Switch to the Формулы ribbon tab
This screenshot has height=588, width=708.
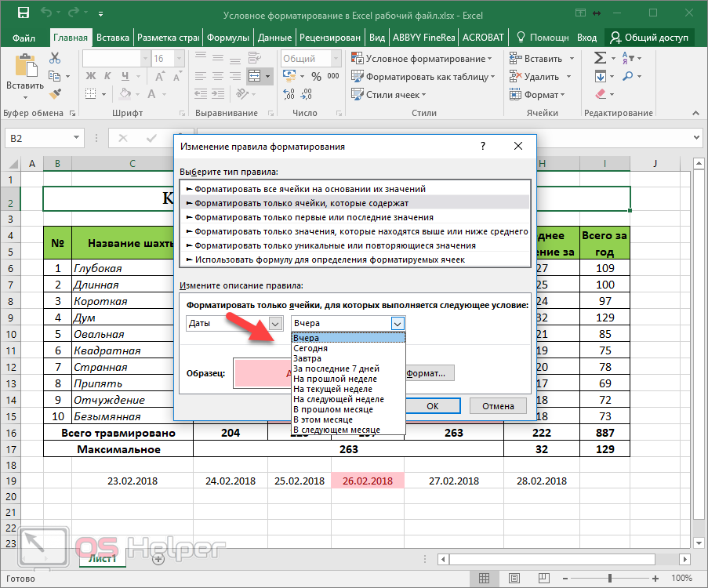[x=228, y=38]
